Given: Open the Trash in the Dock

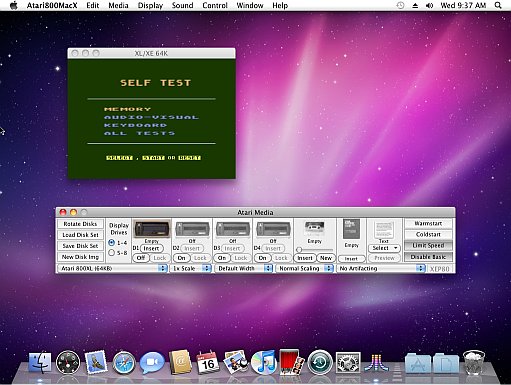Looking at the screenshot, I should click(x=474, y=363).
